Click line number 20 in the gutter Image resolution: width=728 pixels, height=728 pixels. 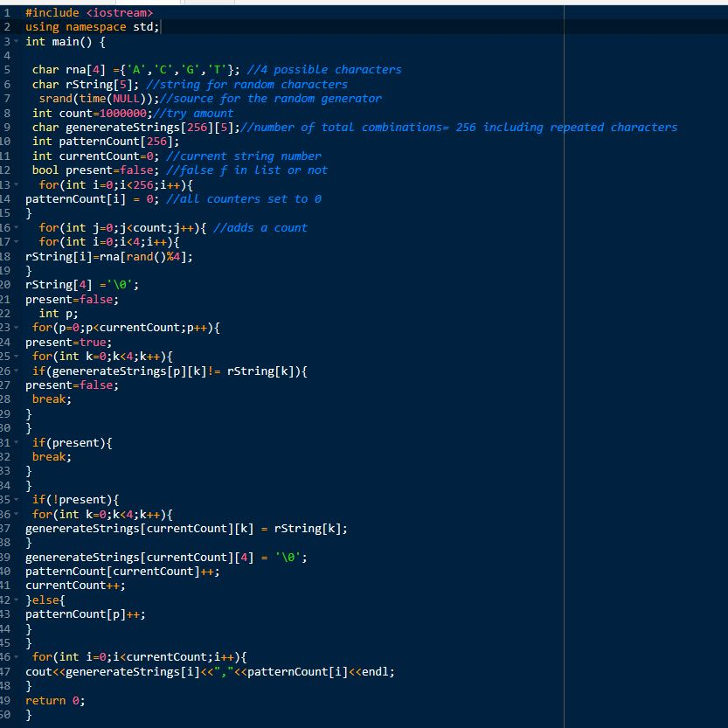(x=7, y=284)
